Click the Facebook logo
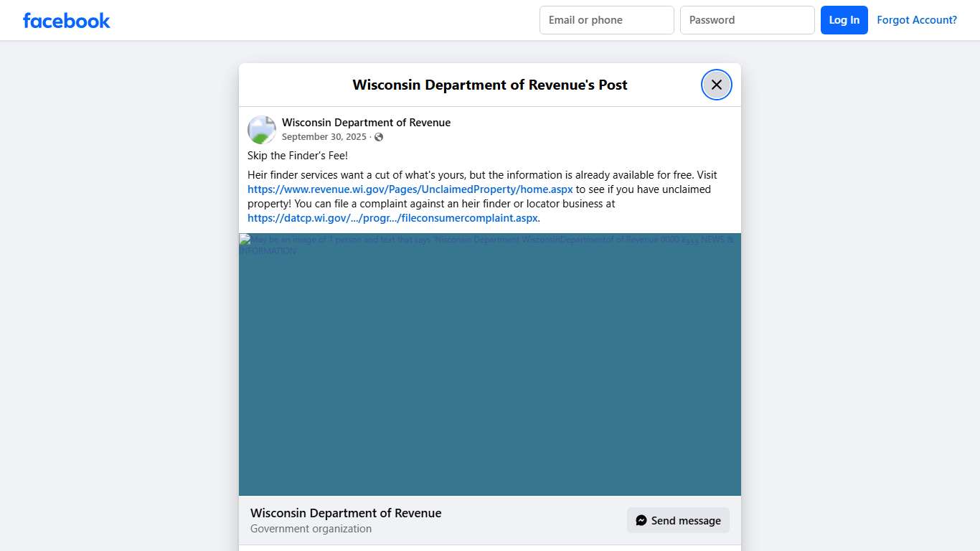 [x=66, y=20]
